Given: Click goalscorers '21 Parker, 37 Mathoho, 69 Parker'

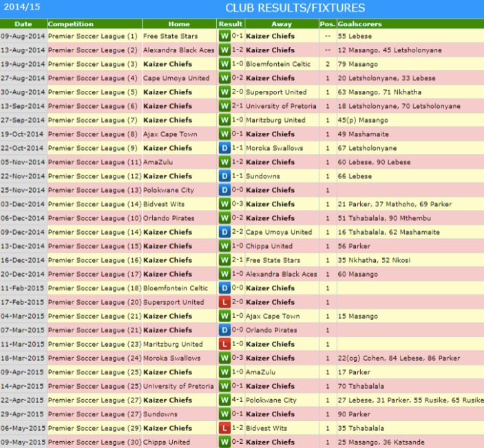Looking at the screenshot, I should click(x=394, y=204).
